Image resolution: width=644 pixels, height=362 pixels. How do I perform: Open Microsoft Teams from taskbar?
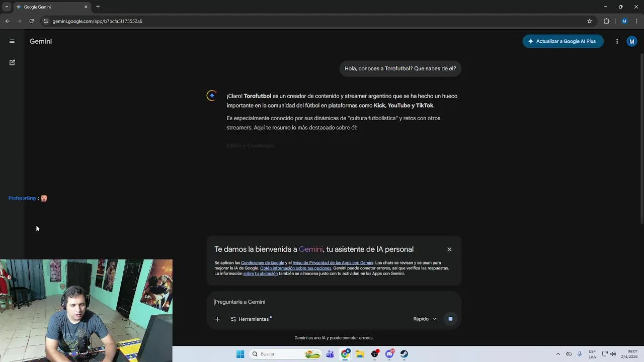330,354
